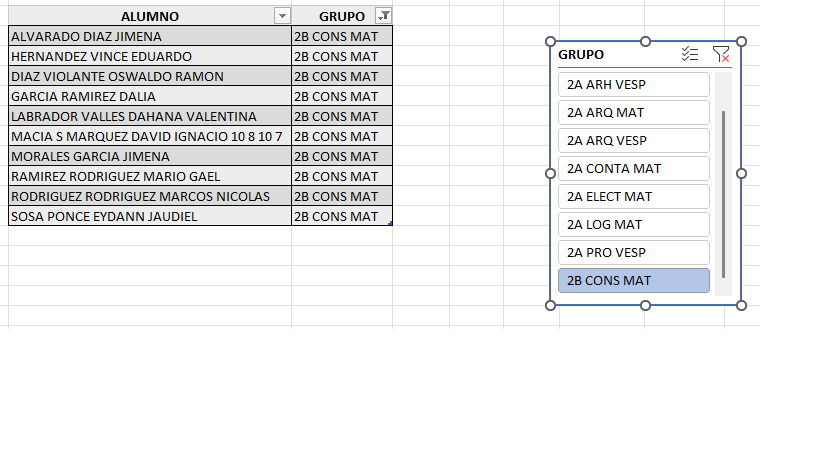Click the slicer's top-center resize handle
This screenshot has height=460, width=819.
(646, 41)
